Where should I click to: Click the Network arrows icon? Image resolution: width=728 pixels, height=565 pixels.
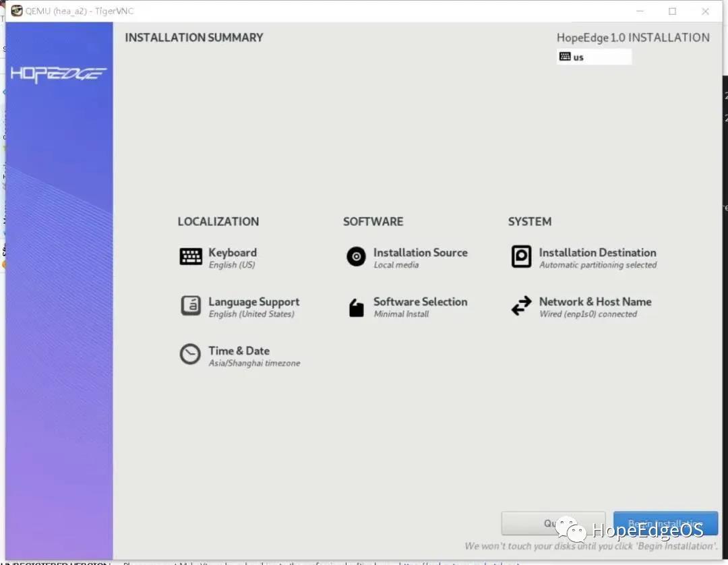point(521,306)
